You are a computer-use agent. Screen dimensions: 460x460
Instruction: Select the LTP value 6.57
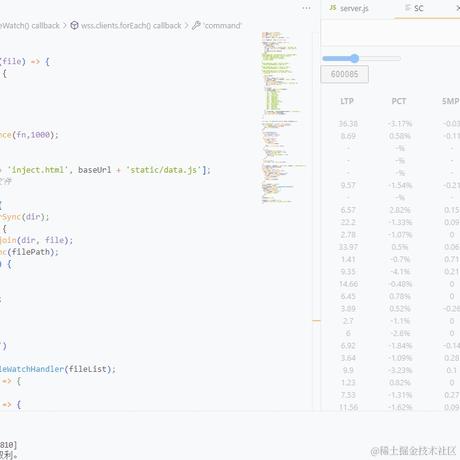(348, 210)
